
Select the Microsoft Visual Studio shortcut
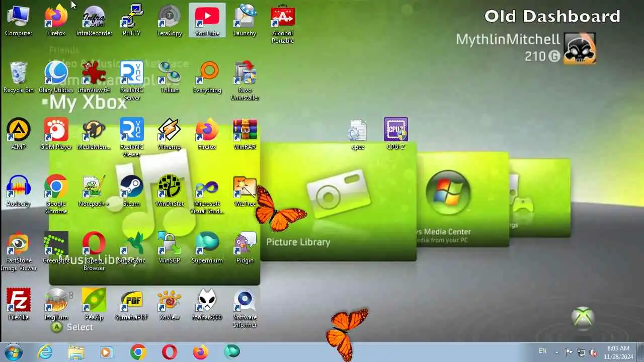(x=207, y=195)
